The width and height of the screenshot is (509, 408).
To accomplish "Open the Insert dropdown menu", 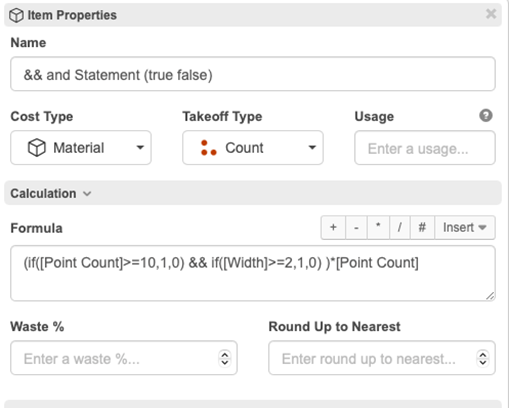I will (465, 228).
